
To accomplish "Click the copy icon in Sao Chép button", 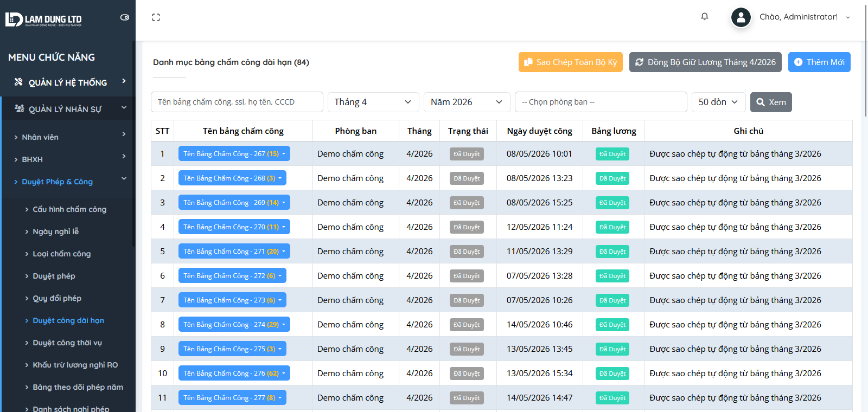I will 528,62.
